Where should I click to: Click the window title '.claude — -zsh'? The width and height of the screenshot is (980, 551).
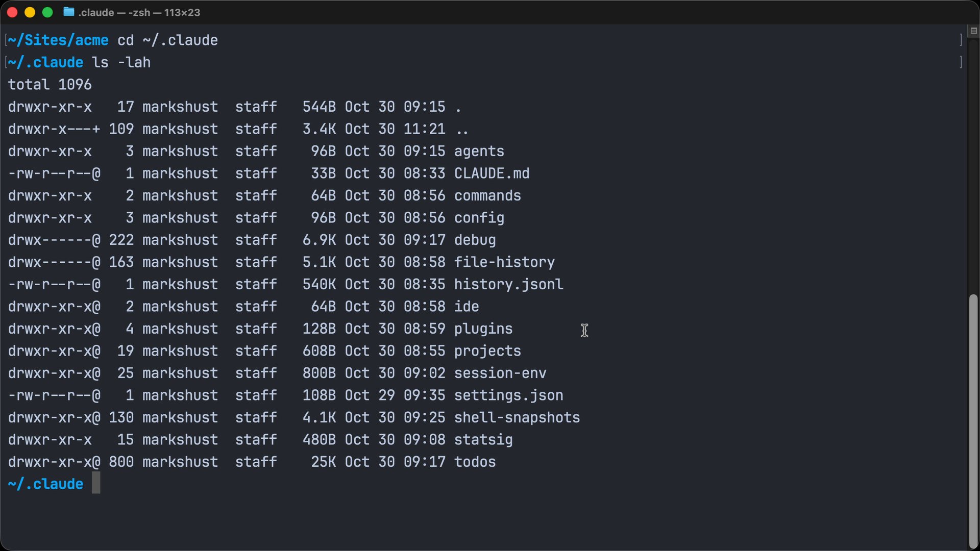pos(139,12)
